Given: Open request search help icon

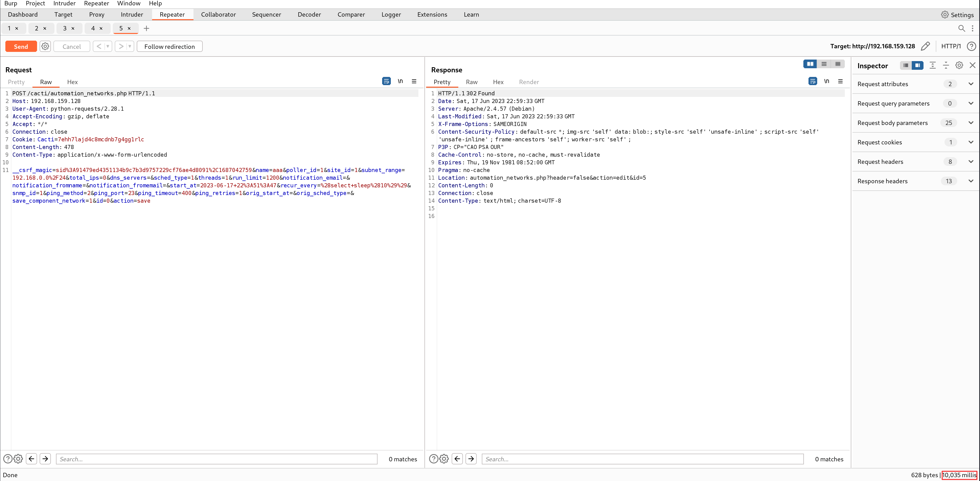Looking at the screenshot, I should (x=8, y=459).
